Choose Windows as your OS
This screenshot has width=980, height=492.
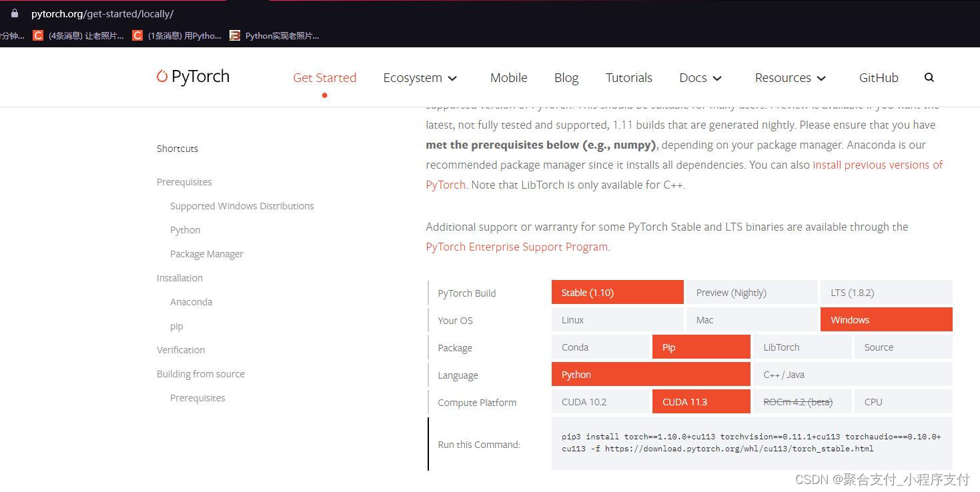pos(886,319)
